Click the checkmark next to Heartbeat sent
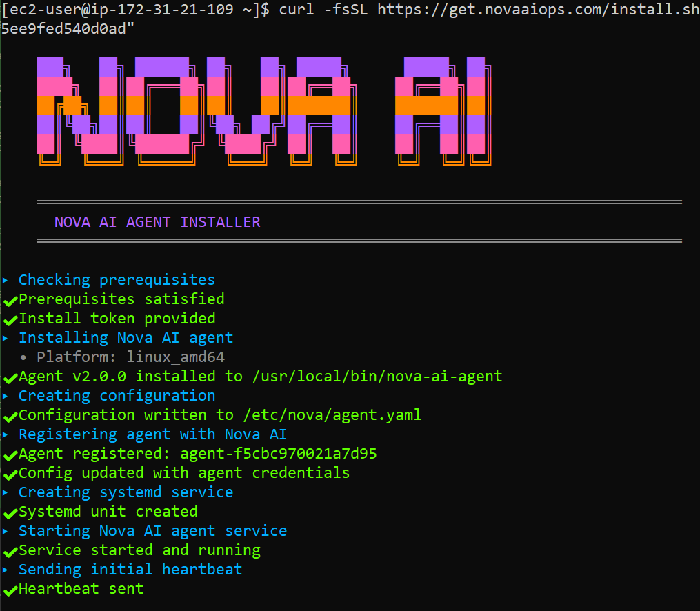Image resolution: width=700 pixels, height=611 pixels. coord(9,588)
